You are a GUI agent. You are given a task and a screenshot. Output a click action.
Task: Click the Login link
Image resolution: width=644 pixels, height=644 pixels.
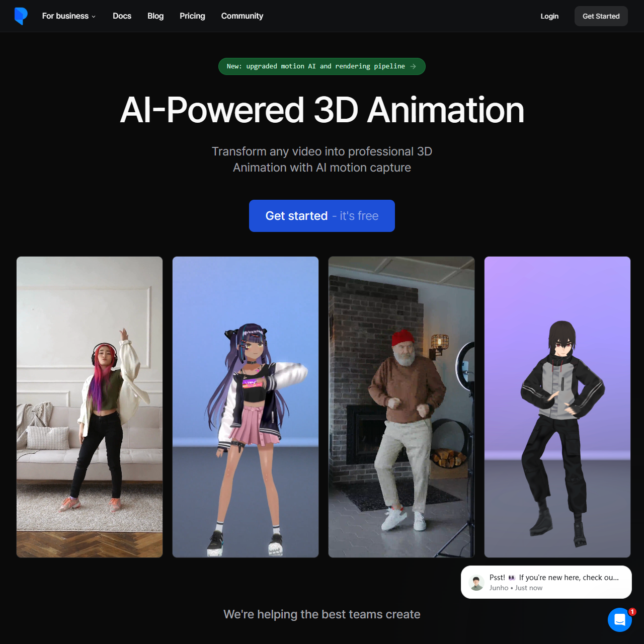[549, 16]
